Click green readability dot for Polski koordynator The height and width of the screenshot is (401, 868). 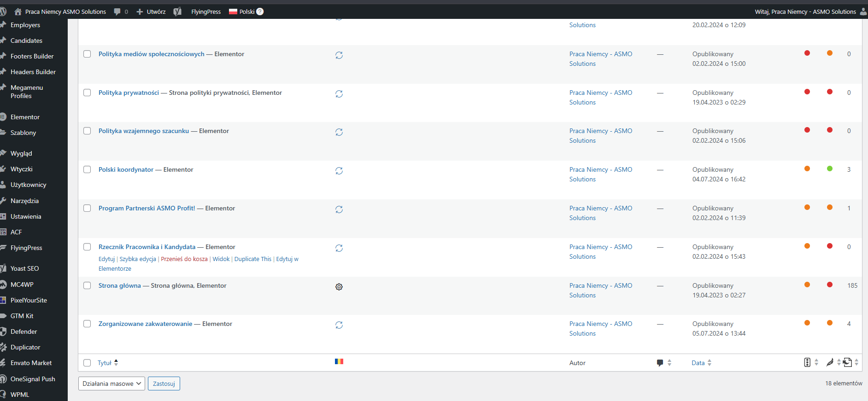click(x=830, y=169)
